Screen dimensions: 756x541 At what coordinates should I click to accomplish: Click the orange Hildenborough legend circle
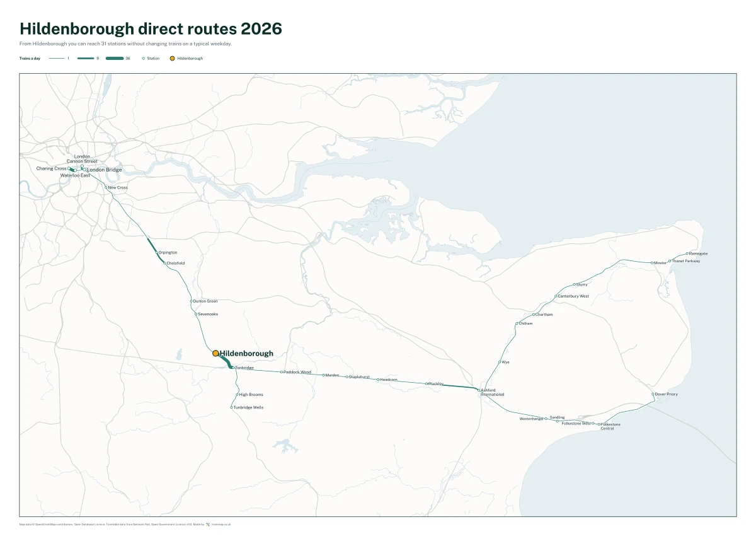coord(172,58)
